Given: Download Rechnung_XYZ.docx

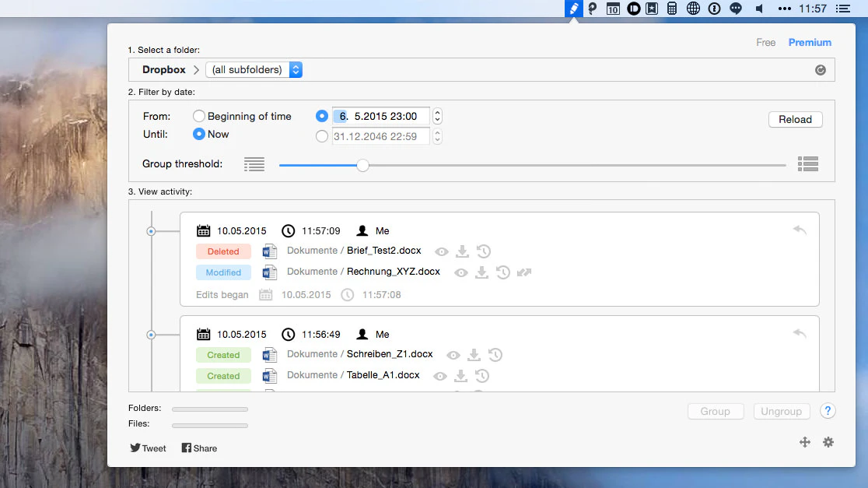Looking at the screenshot, I should click(x=481, y=272).
